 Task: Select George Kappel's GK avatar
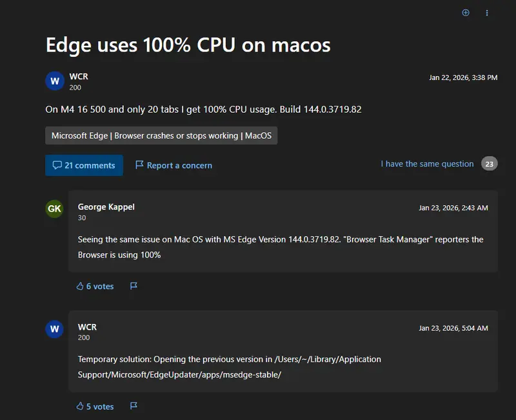point(54,208)
